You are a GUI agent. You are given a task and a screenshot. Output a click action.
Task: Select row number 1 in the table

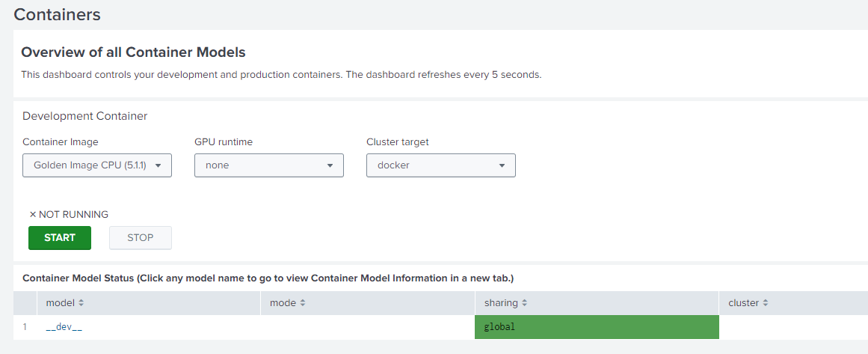(x=25, y=327)
